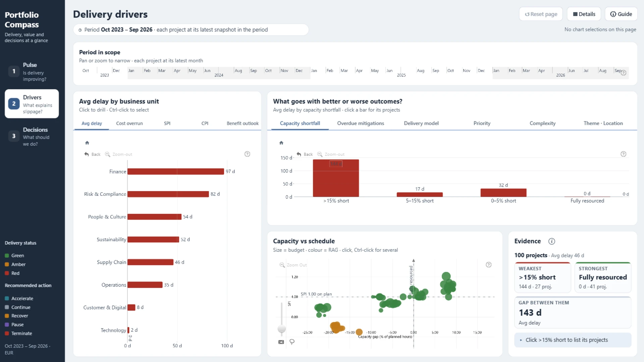Click the Finance delay bar

click(176, 172)
